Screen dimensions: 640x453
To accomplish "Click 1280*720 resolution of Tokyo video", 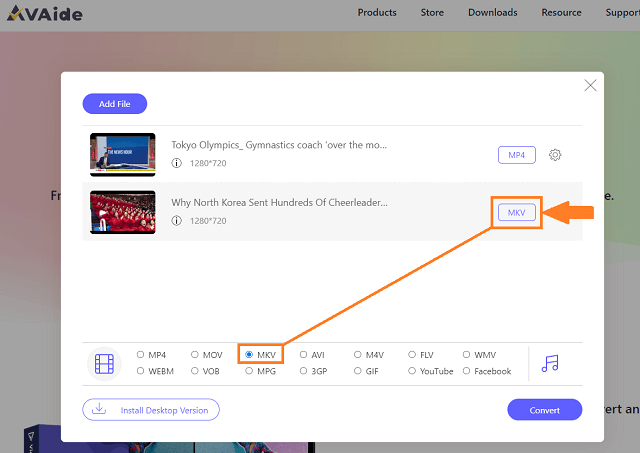I will (x=208, y=163).
